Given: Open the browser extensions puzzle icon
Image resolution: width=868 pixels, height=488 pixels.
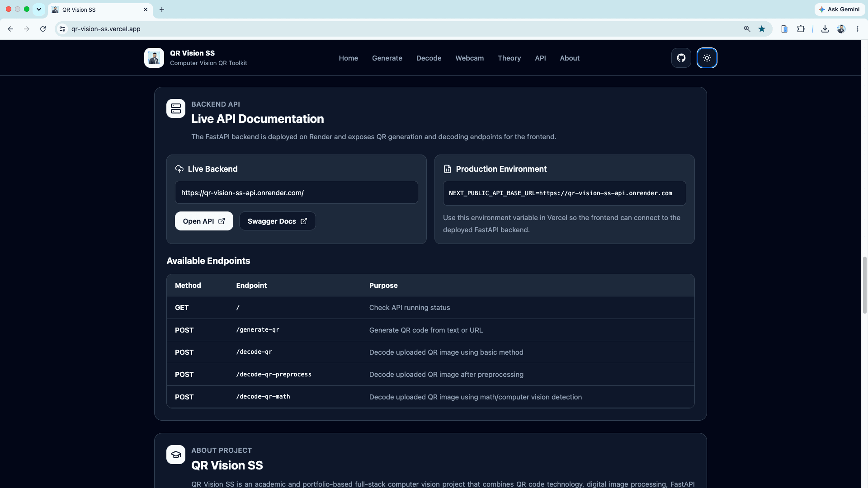Looking at the screenshot, I should (x=801, y=29).
